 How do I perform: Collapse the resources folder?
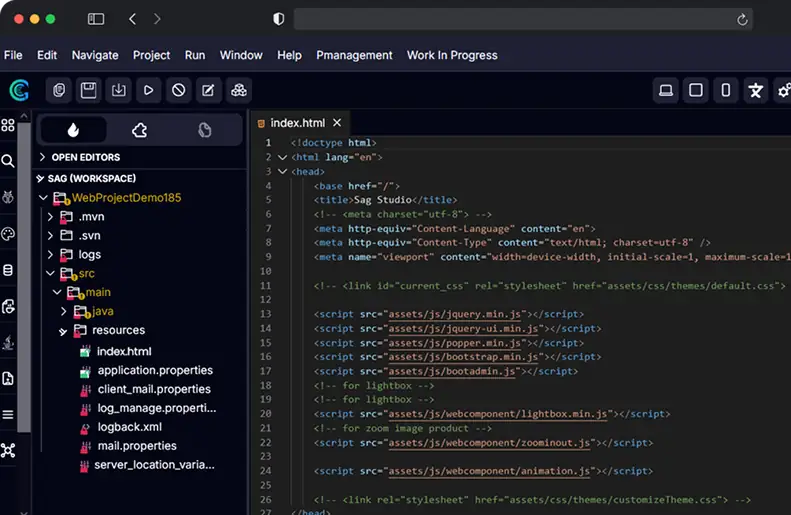(63, 331)
